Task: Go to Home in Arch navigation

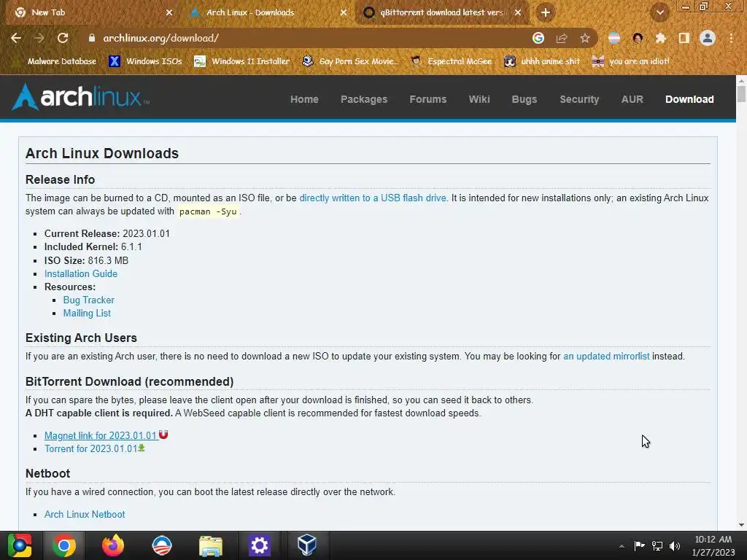Action: (x=304, y=99)
